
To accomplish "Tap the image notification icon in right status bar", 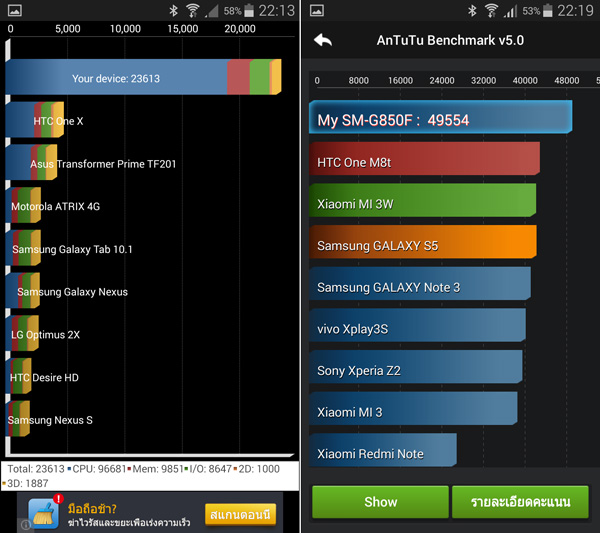I will point(317,10).
